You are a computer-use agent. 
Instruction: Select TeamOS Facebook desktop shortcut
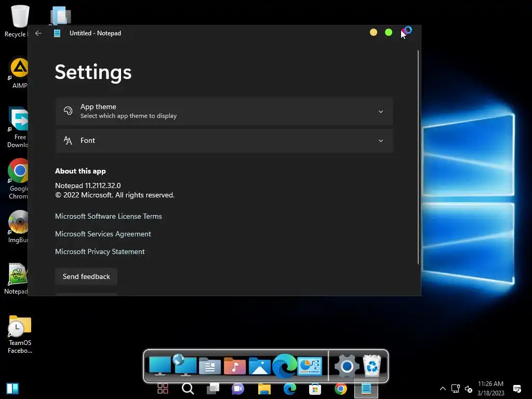(x=20, y=335)
